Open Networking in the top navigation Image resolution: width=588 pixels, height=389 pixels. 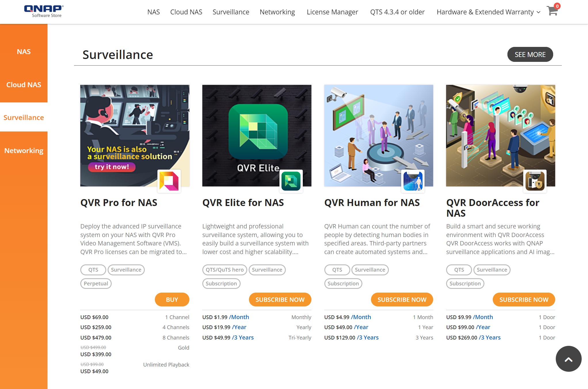click(x=277, y=12)
